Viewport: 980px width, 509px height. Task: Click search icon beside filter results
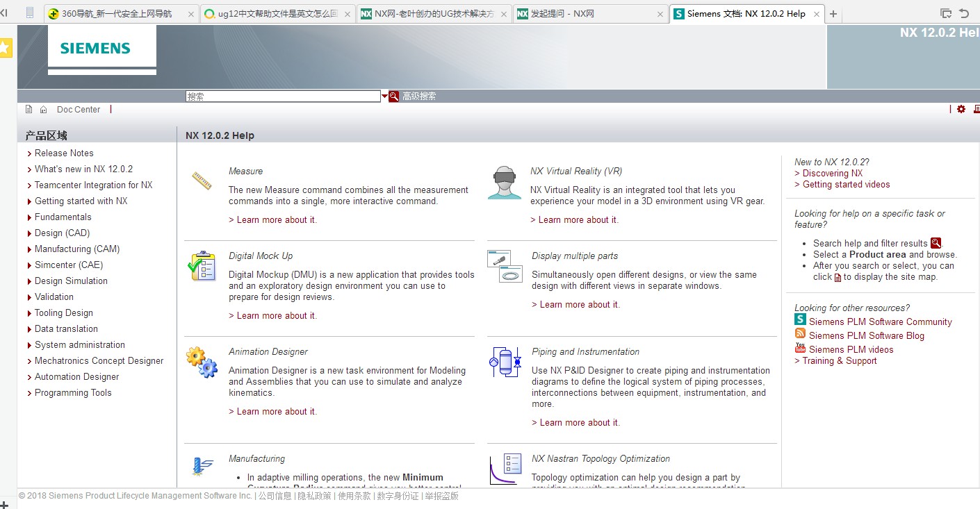pos(936,243)
